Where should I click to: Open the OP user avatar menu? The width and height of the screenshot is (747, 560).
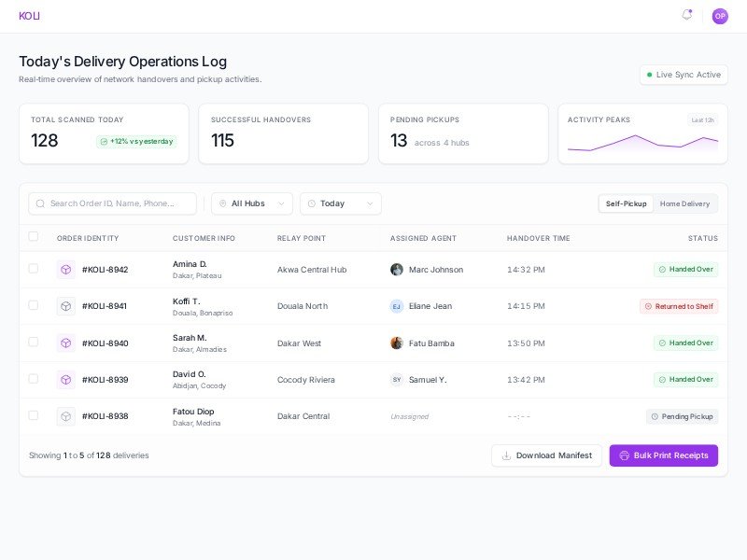(x=720, y=16)
